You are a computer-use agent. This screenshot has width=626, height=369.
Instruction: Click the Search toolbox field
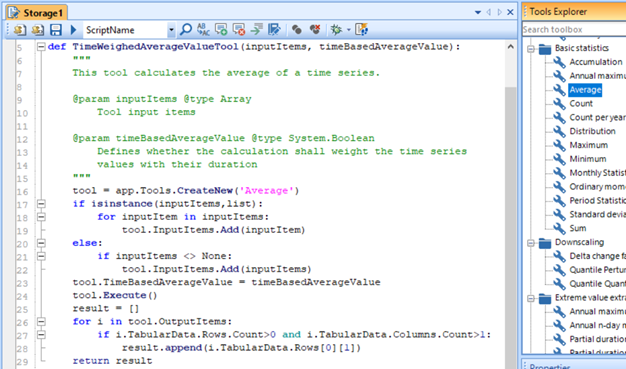(574, 30)
